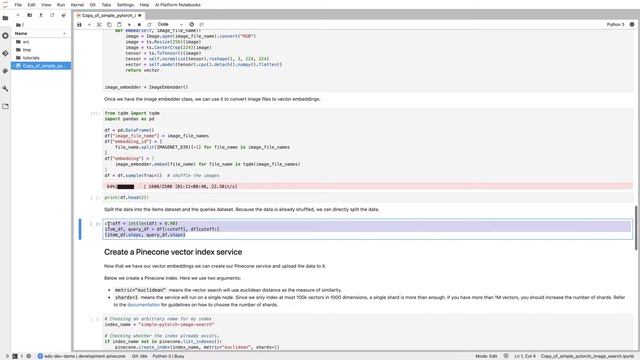The width and height of the screenshot is (640, 360).
Task: Refresh the file list
Action: click(52, 15)
